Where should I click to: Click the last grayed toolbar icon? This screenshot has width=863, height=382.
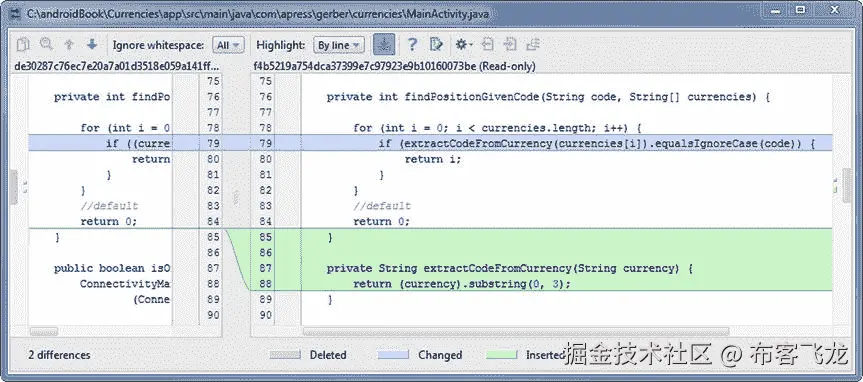pyautogui.click(x=533, y=45)
